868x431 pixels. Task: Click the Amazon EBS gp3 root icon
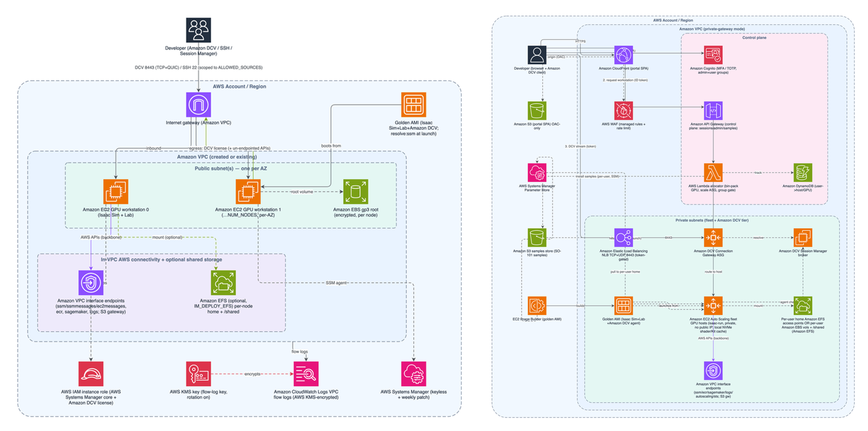coord(355,191)
